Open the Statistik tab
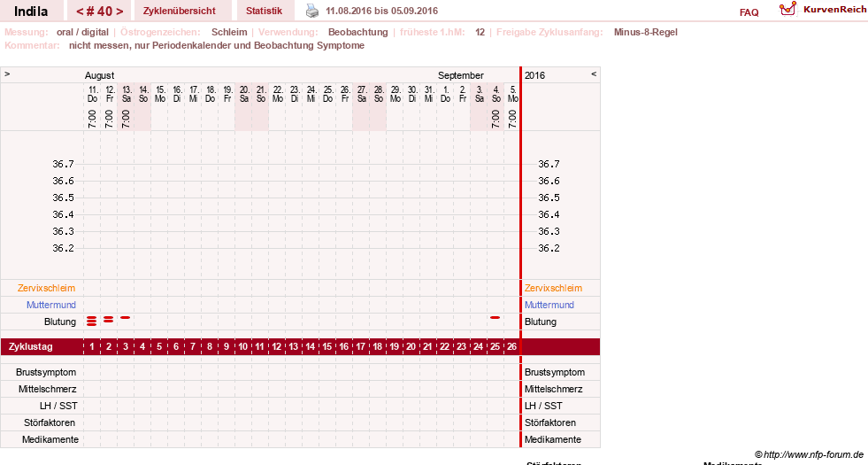868x465 pixels. point(264,12)
